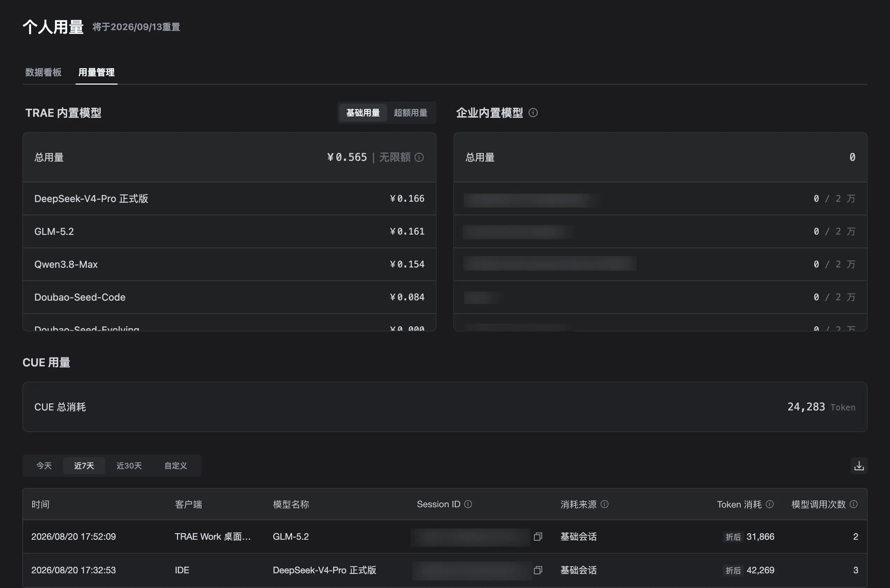Viewport: 890px width, 588px height.
Task: Click the ¥0.166 cost value
Action: click(407, 198)
